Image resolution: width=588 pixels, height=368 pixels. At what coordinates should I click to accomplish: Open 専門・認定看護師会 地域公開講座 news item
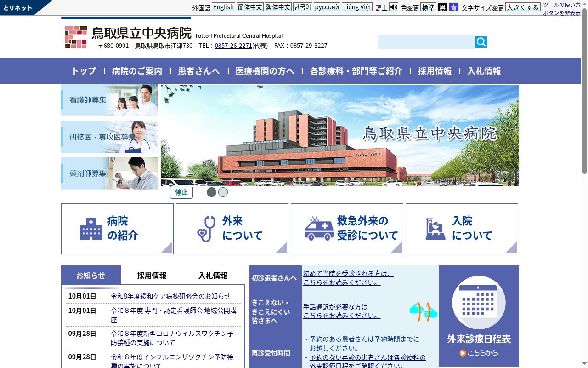(x=174, y=315)
